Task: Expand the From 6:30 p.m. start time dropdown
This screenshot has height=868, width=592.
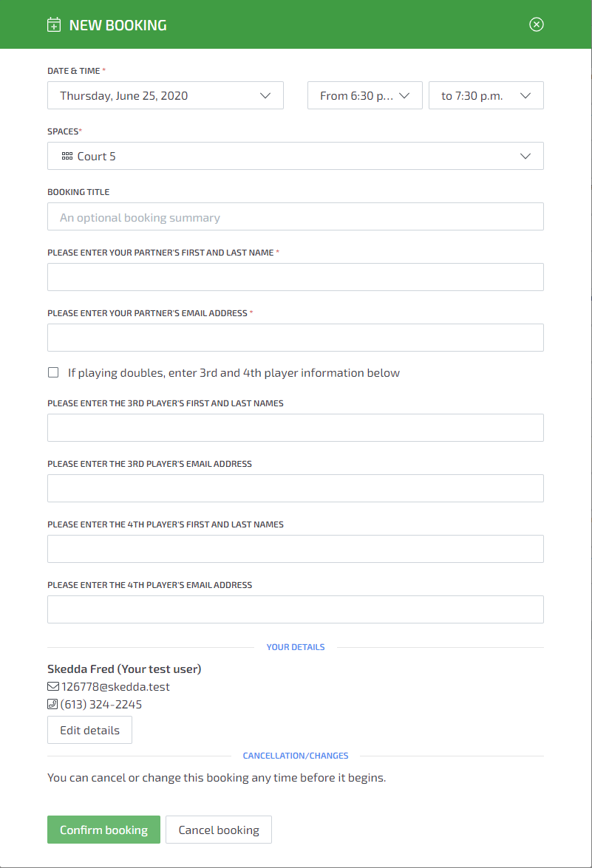Action: (364, 96)
